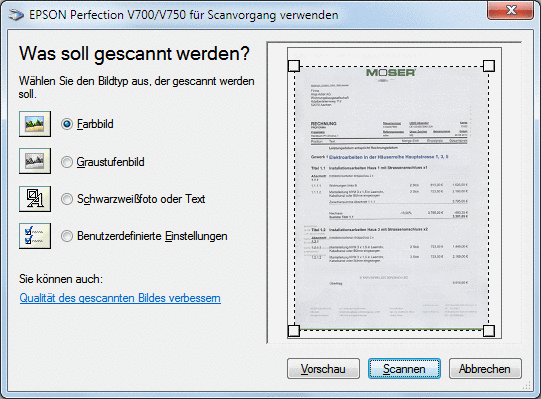The height and width of the screenshot is (399, 541).
Task: Select the Graustufenbild radio button
Action: [67, 162]
